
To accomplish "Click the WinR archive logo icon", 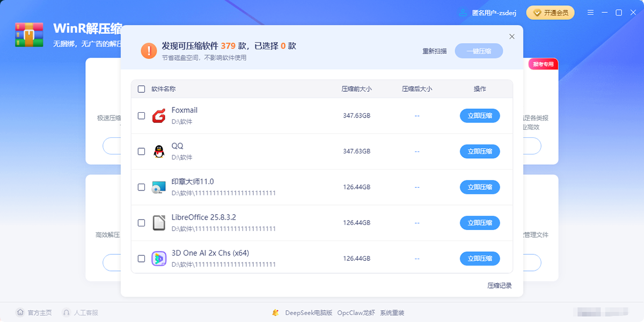I will tap(29, 35).
